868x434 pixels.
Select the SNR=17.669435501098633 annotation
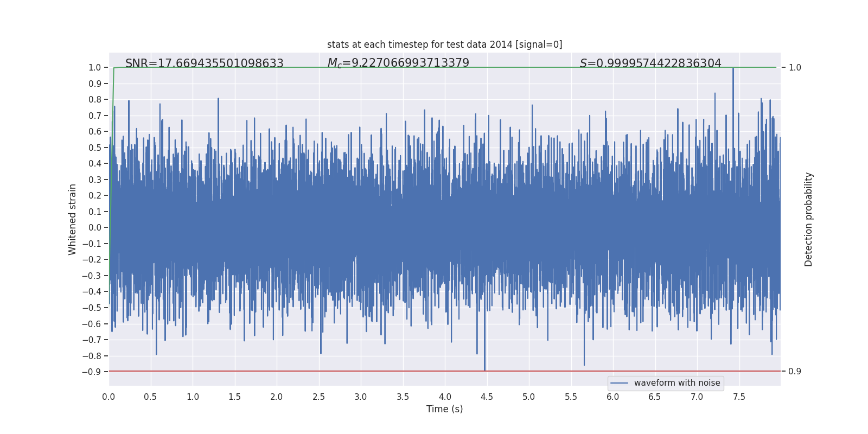pyautogui.click(x=205, y=63)
